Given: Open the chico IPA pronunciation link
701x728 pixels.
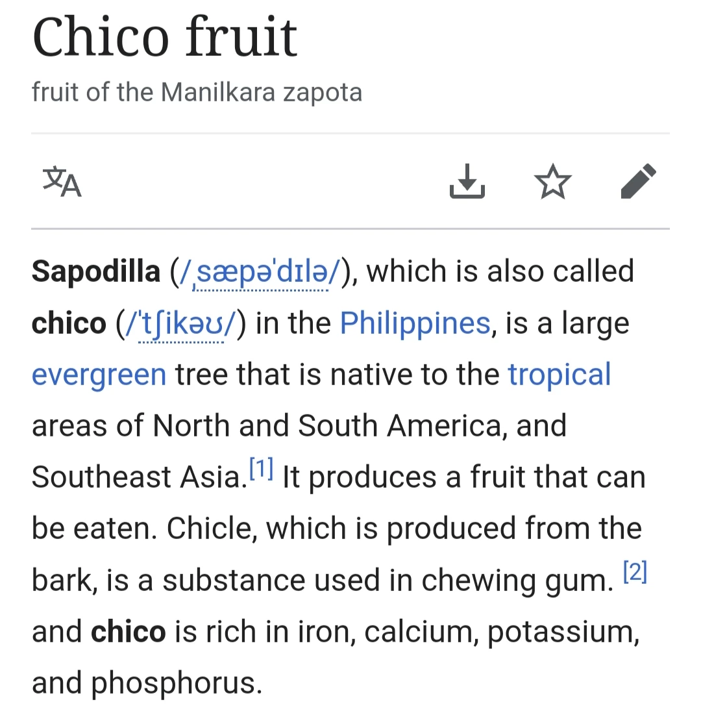Looking at the screenshot, I should click(x=181, y=323).
